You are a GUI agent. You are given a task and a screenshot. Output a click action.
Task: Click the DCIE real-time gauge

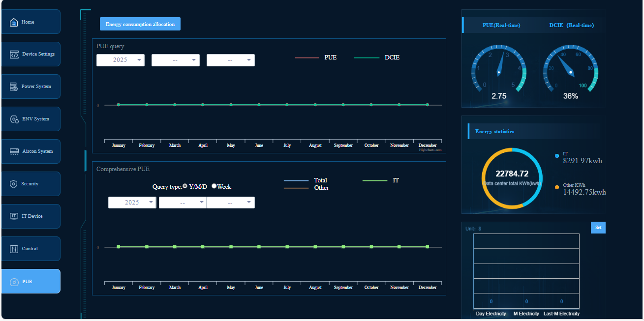pyautogui.click(x=571, y=69)
